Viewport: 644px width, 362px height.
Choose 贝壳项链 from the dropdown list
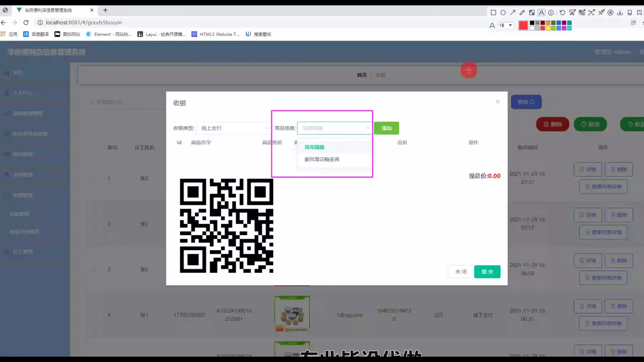314,147
